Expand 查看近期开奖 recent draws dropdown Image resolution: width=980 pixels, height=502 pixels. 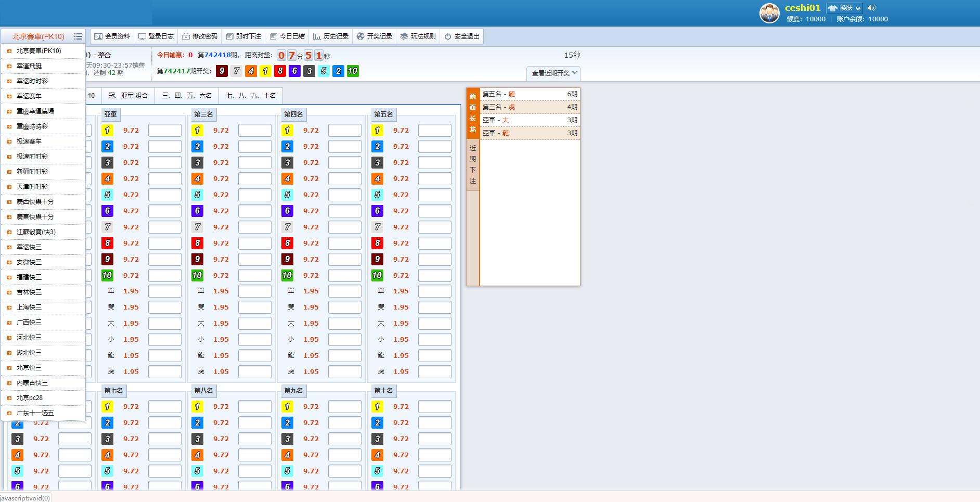click(x=553, y=73)
